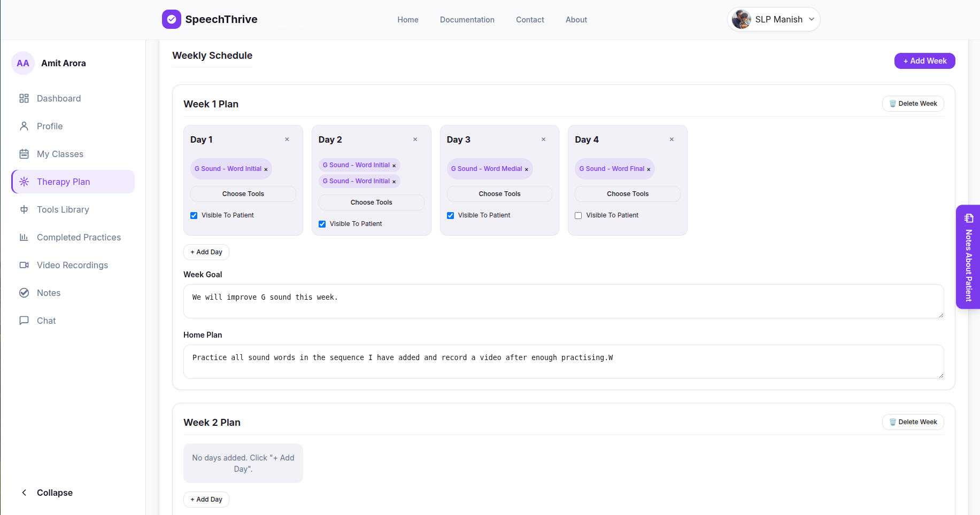Click the Chat bubble icon
This screenshot has height=515, width=980.
coord(24,321)
